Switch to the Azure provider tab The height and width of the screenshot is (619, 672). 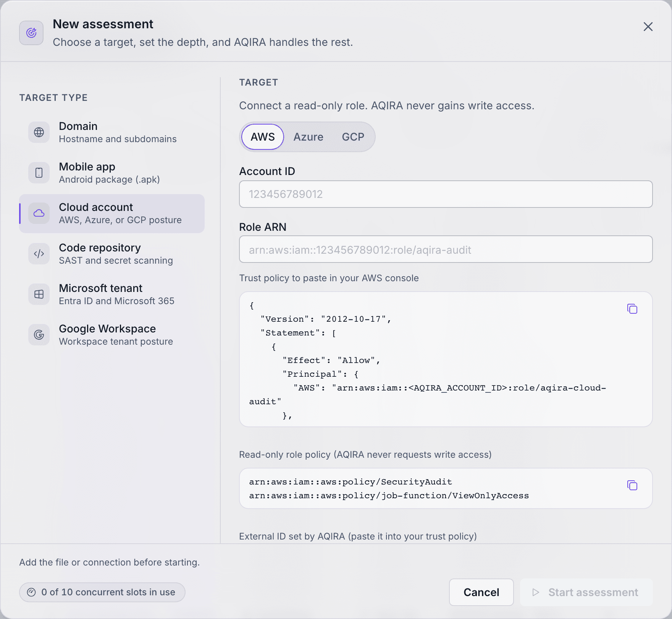[x=309, y=137]
